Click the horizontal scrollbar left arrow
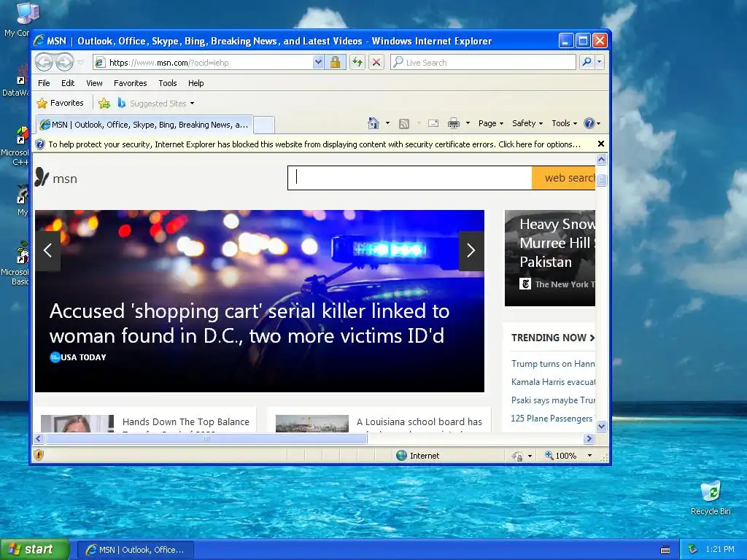This screenshot has width=747, height=560. pos(39,438)
